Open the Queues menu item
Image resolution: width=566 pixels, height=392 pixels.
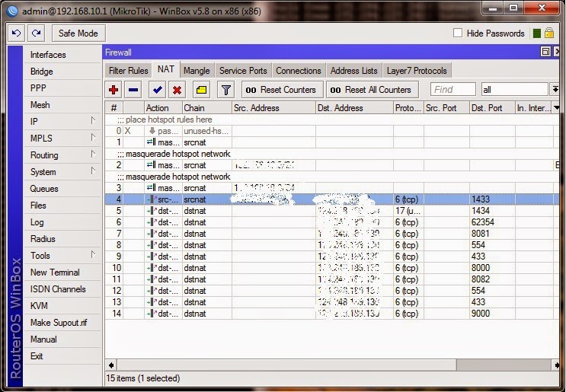tap(62, 189)
